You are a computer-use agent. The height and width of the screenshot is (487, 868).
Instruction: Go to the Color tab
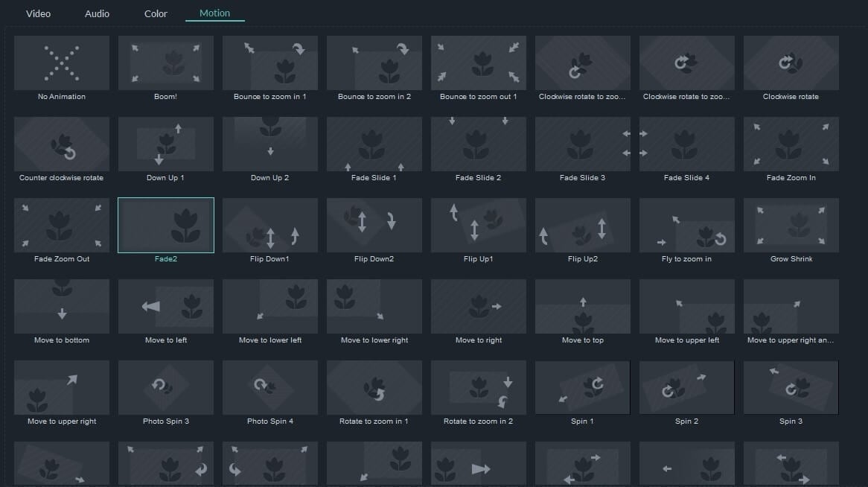click(x=156, y=13)
